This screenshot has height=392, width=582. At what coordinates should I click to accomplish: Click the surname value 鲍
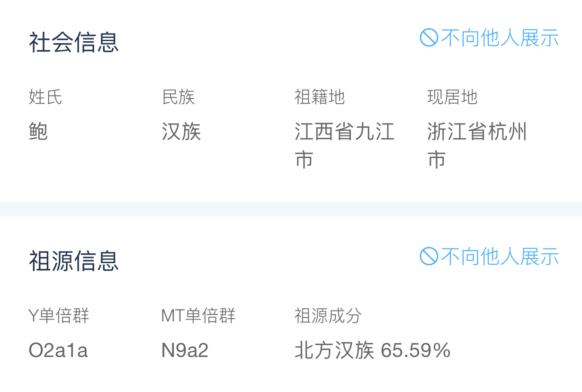pos(38,132)
